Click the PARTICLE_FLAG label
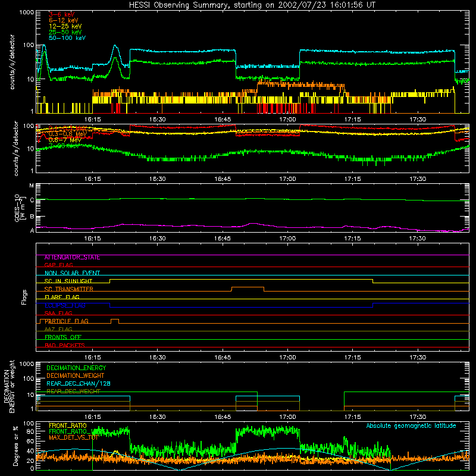Screen dimensions: 476x476 pos(67,321)
